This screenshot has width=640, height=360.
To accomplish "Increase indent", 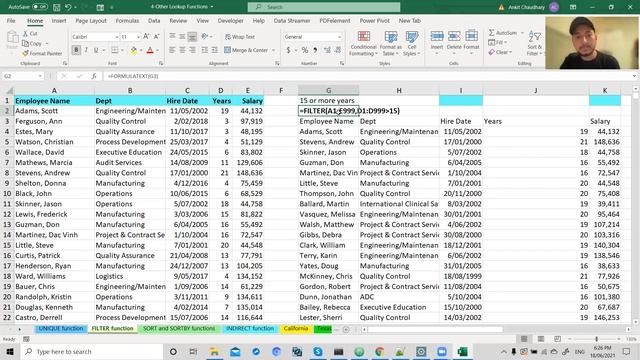I will tap(215, 50).
